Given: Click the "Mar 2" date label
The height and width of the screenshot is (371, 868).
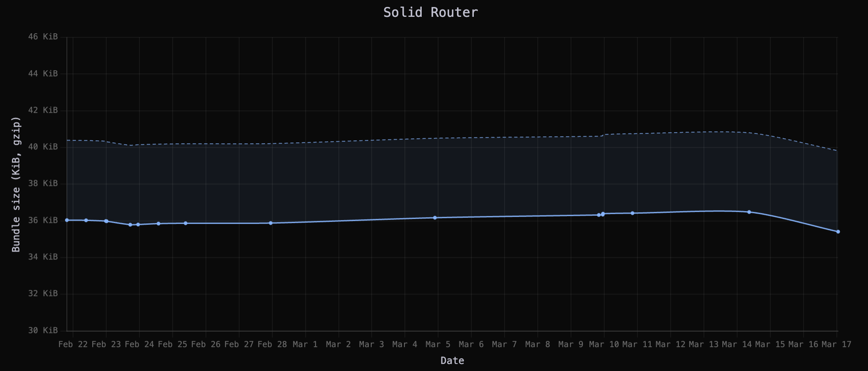Looking at the screenshot, I should click(338, 344).
